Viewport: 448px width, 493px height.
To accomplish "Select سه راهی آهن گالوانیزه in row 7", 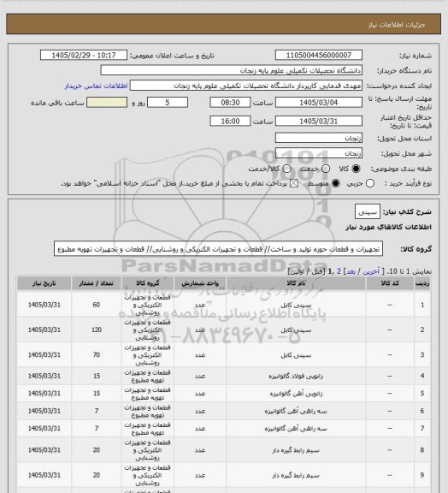I will pyautogui.click(x=296, y=429).
